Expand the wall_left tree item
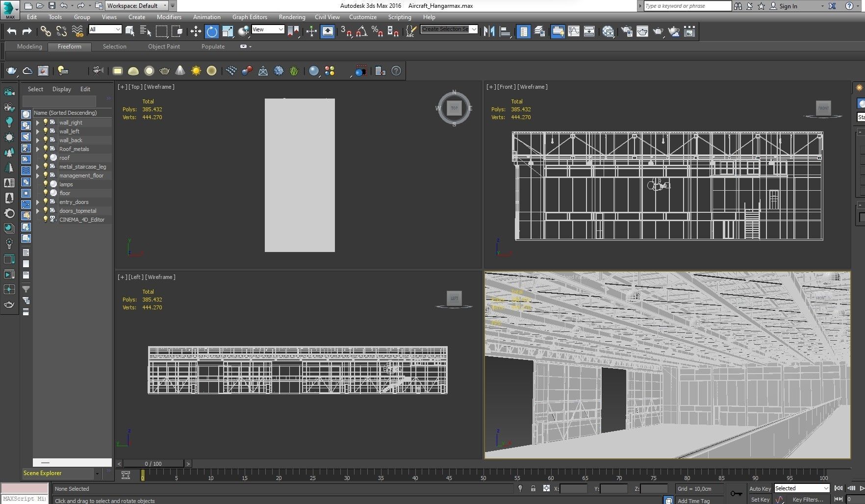The width and height of the screenshot is (865, 504). (x=38, y=131)
